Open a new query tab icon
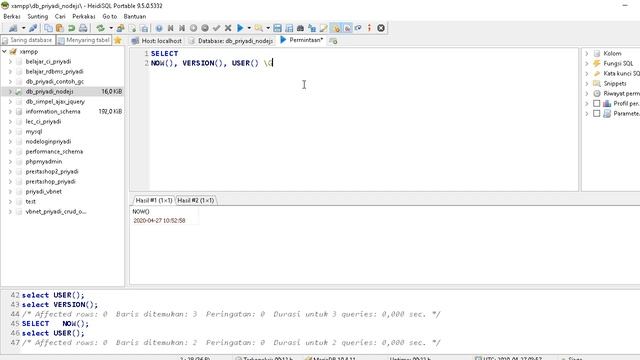The image size is (640, 360). 333,41
